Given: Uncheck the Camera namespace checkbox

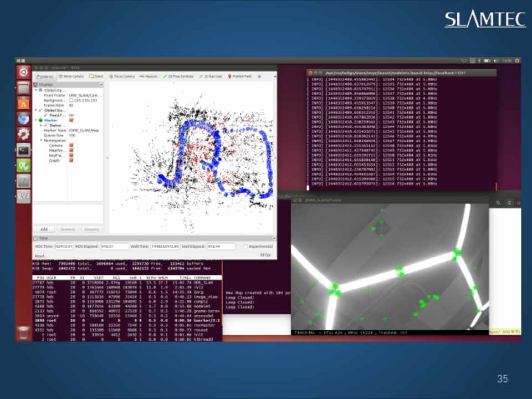Looking at the screenshot, I should [x=71, y=145].
